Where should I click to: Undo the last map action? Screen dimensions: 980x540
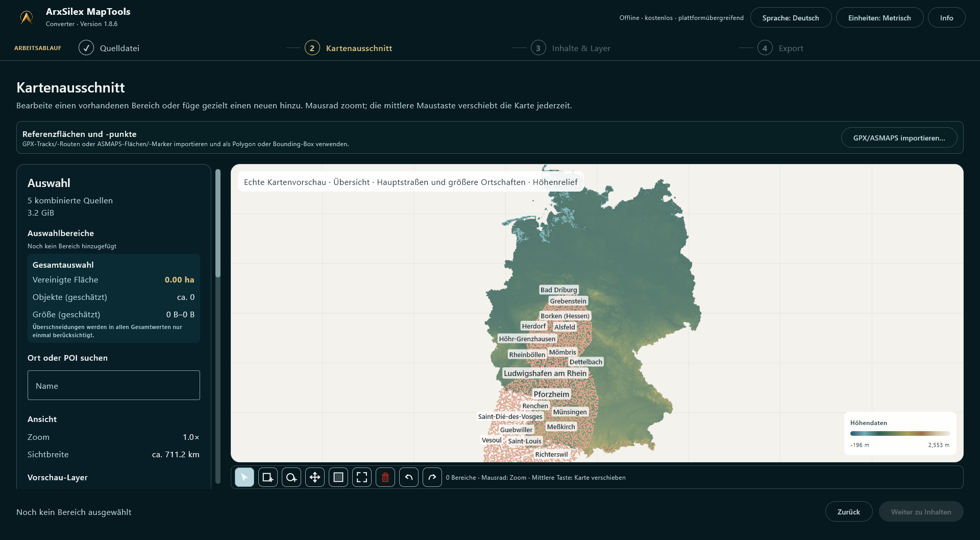[409, 477]
